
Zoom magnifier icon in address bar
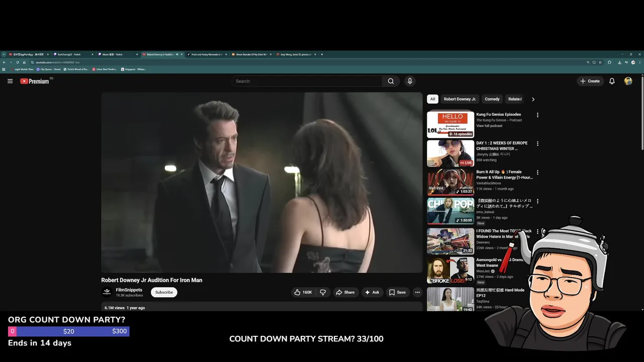(x=588, y=62)
